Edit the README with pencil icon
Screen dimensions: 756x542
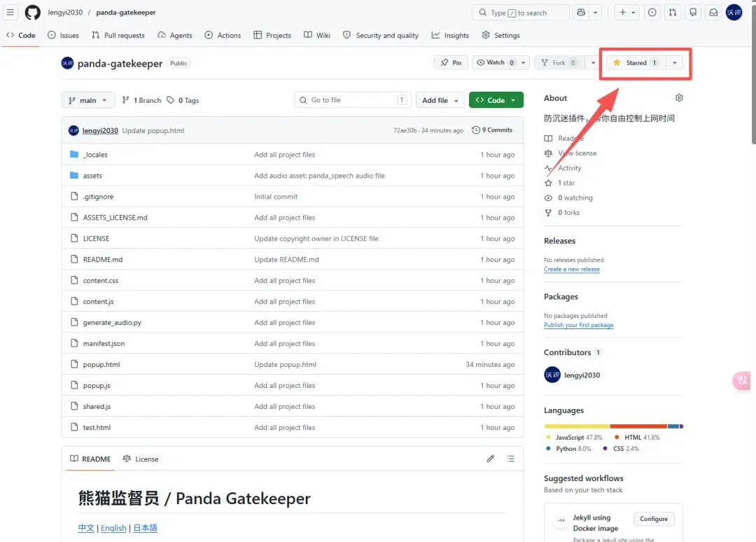coord(490,459)
